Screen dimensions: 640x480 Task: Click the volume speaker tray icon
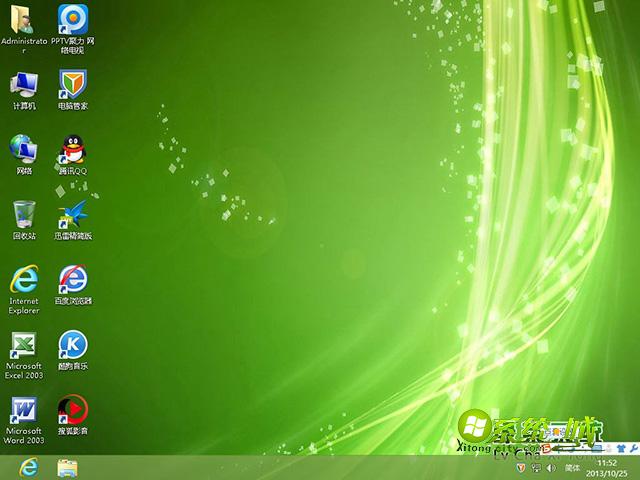pos(551,468)
